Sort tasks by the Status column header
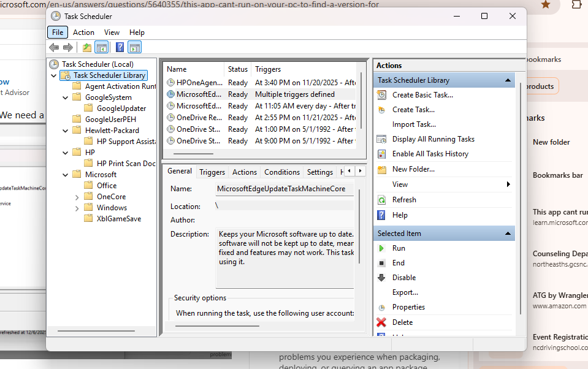The width and height of the screenshot is (588, 369). pos(238,69)
